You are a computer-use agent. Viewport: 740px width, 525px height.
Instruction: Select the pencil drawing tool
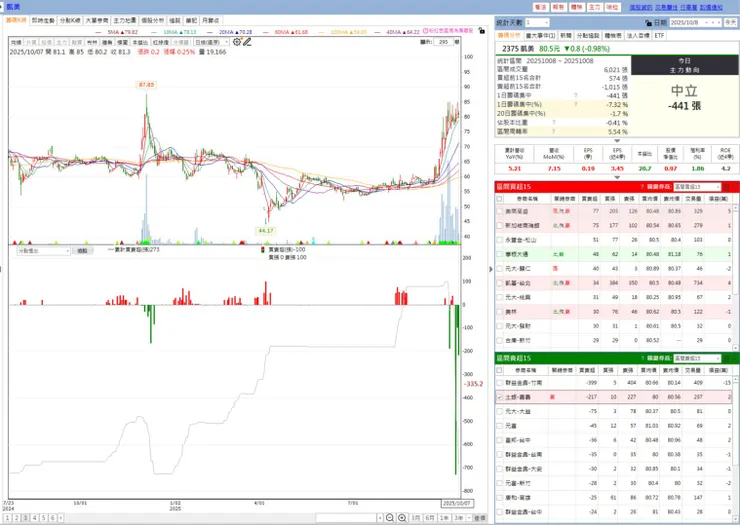(x=247, y=42)
